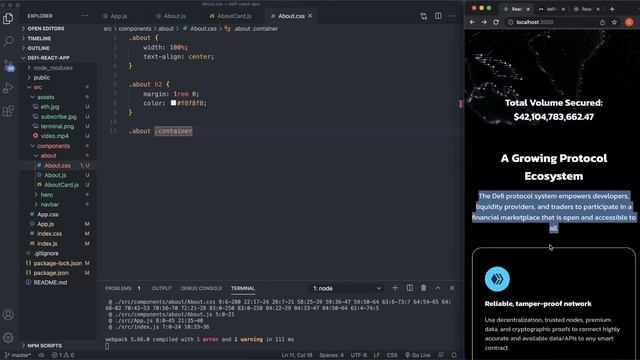Open the Output panel tab

pos(162,288)
